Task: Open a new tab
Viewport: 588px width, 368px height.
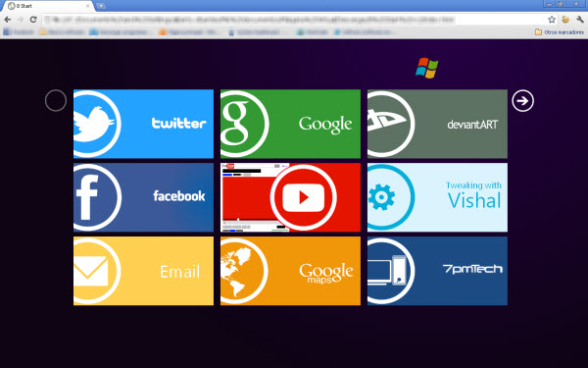Action: 101,6
